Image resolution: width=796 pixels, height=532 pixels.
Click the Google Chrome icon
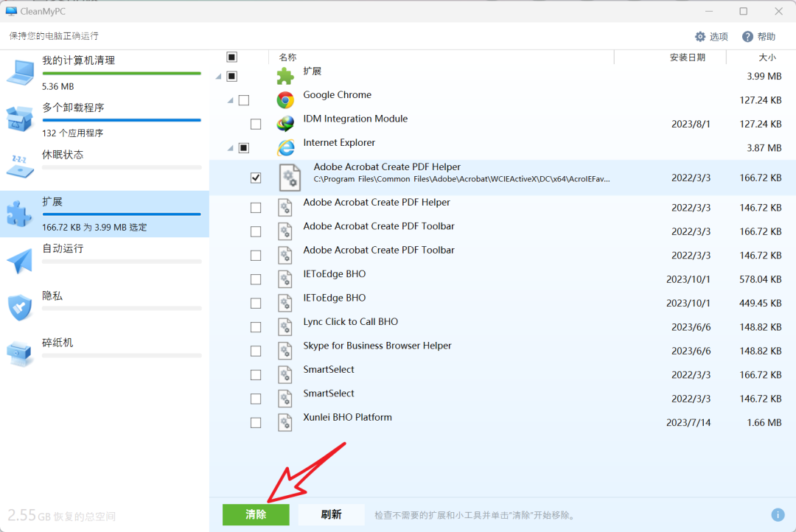click(x=285, y=100)
